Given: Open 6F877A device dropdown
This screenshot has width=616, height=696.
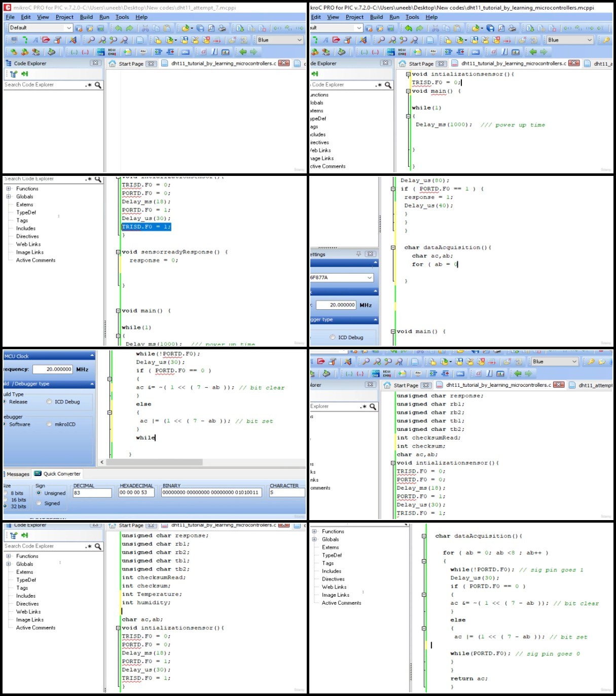Looking at the screenshot, I should pyautogui.click(x=370, y=278).
